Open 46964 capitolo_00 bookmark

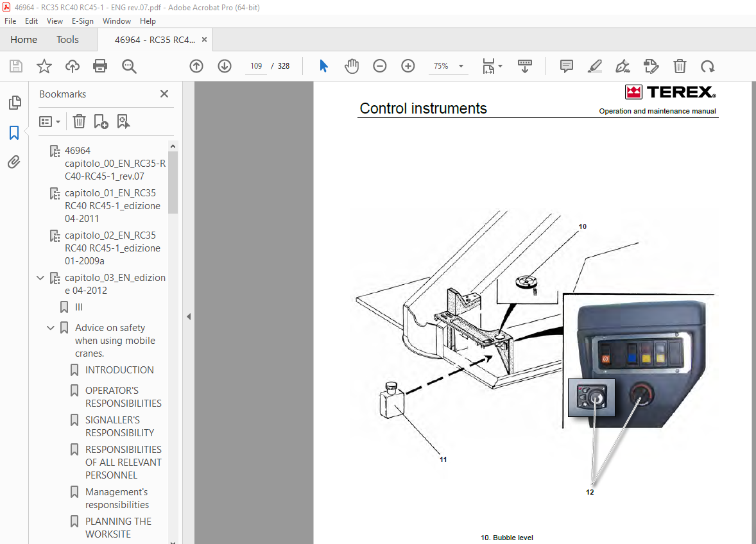(x=116, y=164)
